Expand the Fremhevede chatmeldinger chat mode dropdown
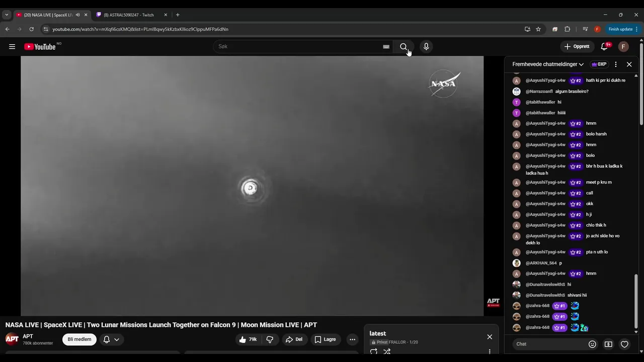Viewport: 644px width, 362px height. pos(548,64)
